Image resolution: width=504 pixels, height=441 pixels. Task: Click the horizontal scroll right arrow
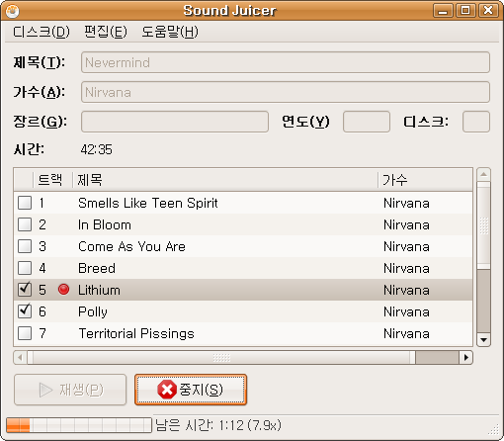point(466,358)
